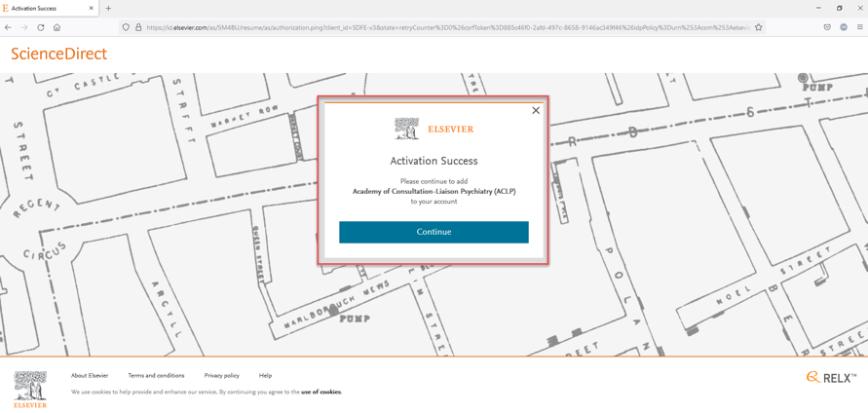
Task: Open the Pocket save icon
Action: [827, 27]
